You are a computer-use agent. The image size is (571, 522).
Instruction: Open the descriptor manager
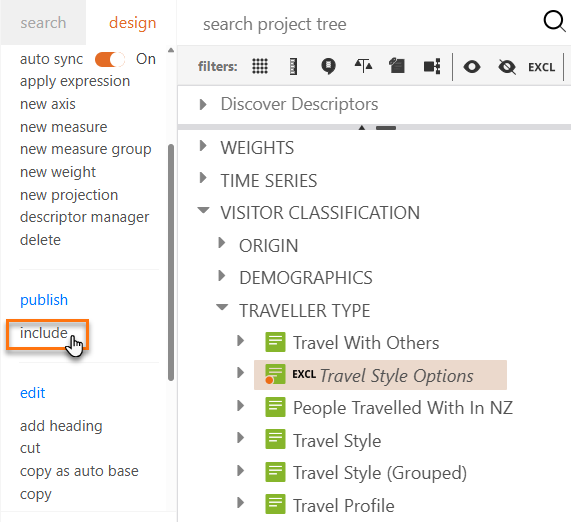pyautogui.click(x=84, y=217)
